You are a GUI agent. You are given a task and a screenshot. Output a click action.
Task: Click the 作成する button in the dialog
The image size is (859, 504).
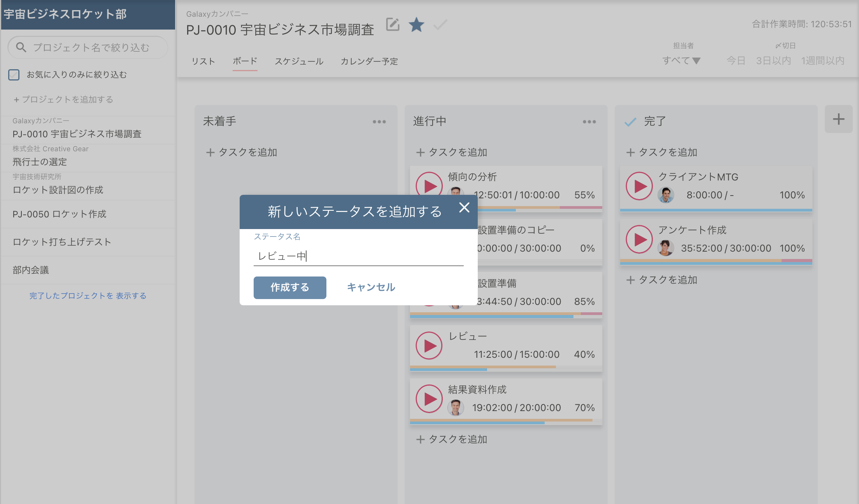(289, 287)
